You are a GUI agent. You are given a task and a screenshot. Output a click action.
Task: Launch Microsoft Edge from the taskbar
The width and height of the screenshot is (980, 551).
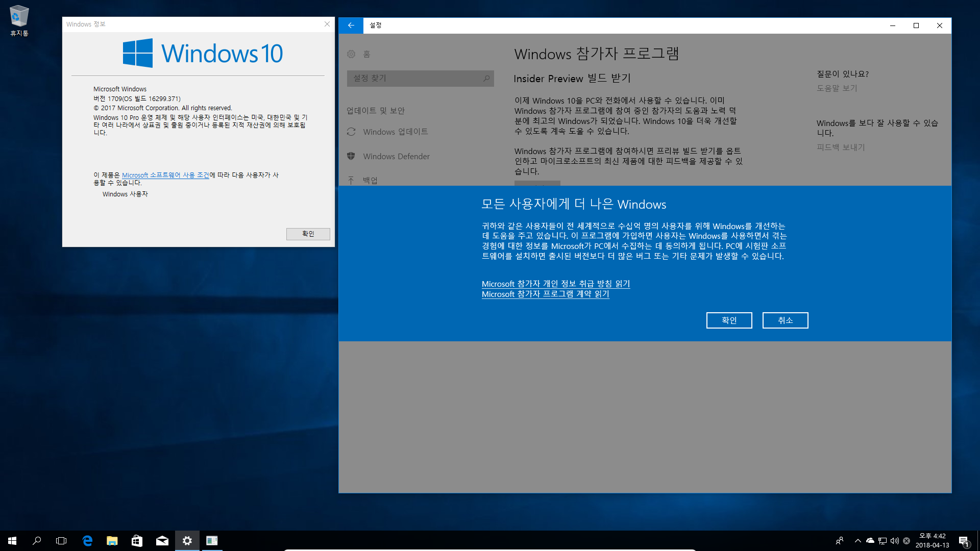87,540
